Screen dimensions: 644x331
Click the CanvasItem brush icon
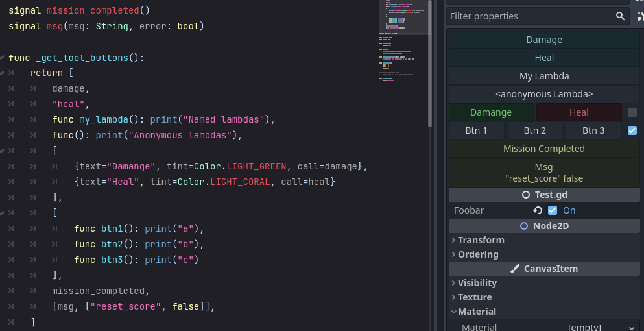point(515,269)
